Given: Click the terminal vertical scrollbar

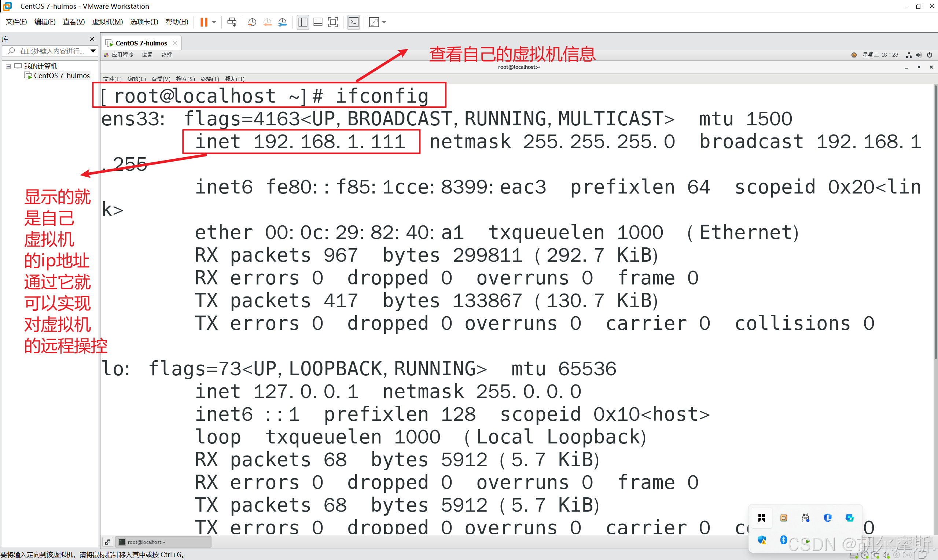Looking at the screenshot, I should point(935,222).
